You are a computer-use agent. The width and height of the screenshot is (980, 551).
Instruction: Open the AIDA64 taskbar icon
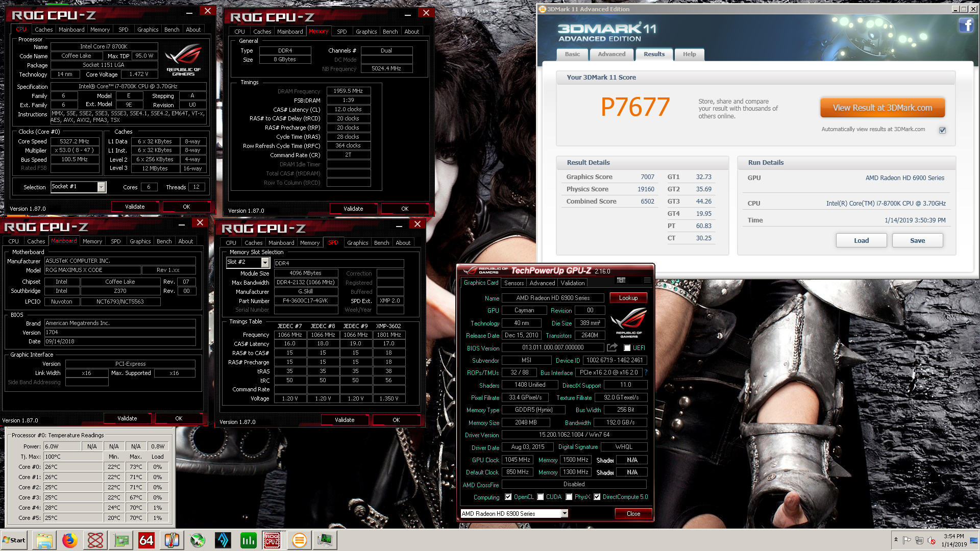click(x=146, y=540)
